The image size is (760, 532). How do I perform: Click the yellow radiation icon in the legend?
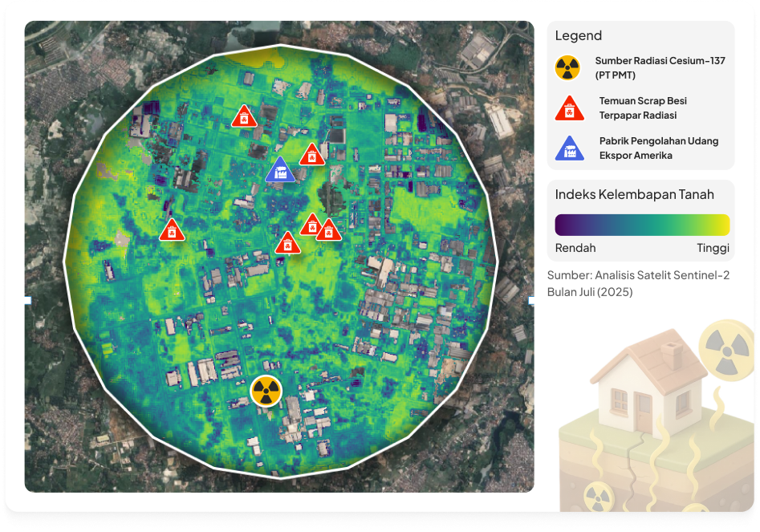pos(567,67)
